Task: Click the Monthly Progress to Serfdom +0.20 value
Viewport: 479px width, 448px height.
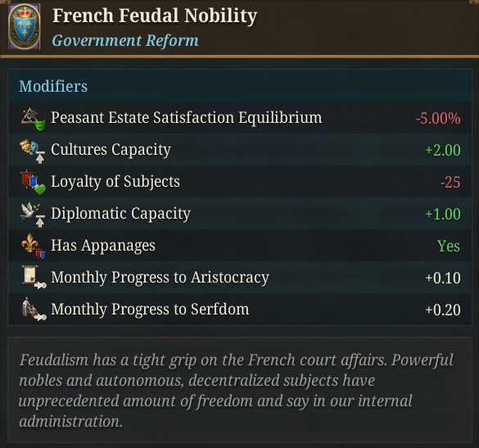Action: tap(443, 310)
